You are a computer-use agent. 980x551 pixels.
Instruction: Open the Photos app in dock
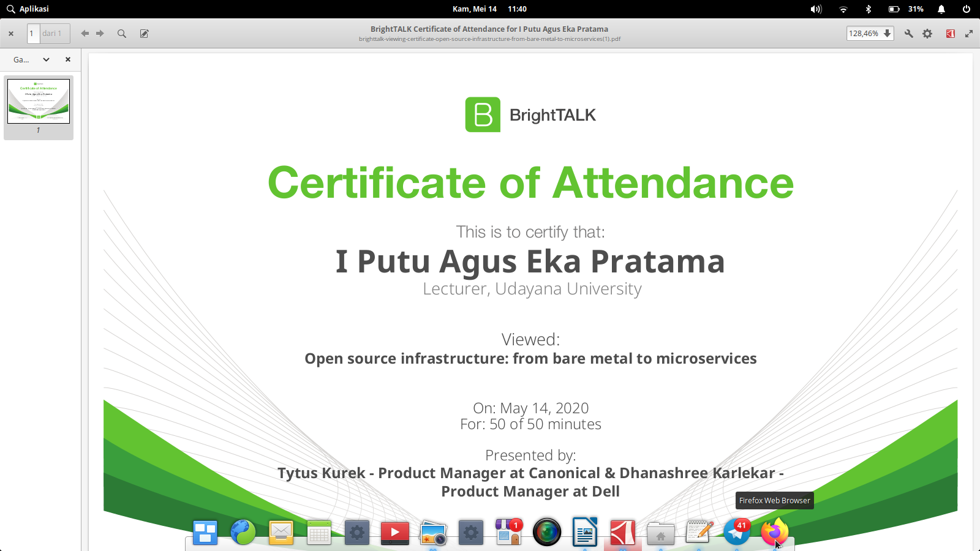(x=433, y=533)
